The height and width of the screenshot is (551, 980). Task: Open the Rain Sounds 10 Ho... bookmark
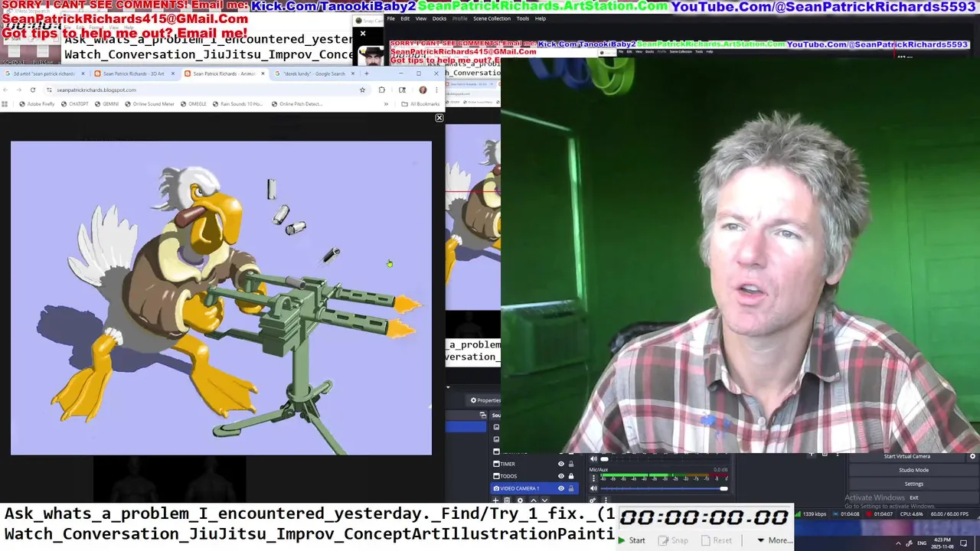pos(237,104)
